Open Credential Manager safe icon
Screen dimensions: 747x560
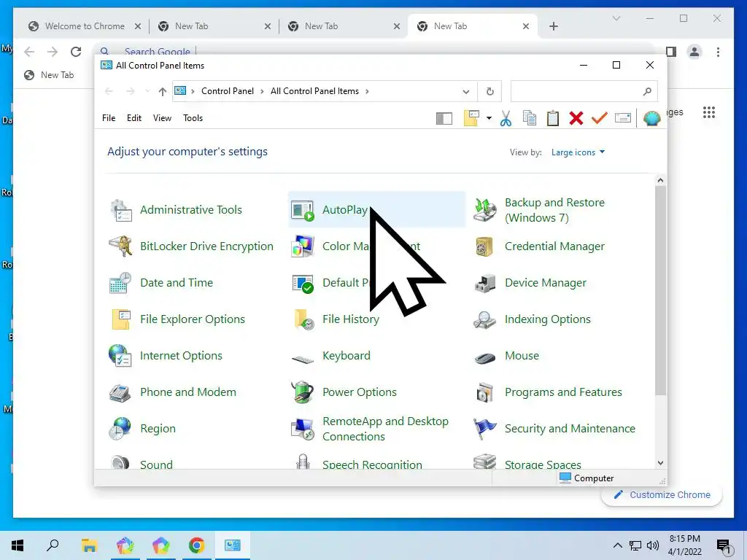484,246
